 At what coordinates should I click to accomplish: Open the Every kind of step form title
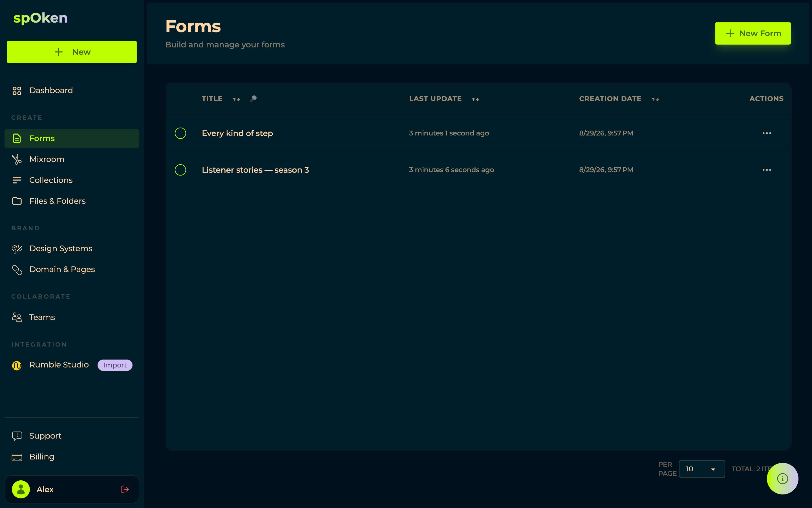237,133
